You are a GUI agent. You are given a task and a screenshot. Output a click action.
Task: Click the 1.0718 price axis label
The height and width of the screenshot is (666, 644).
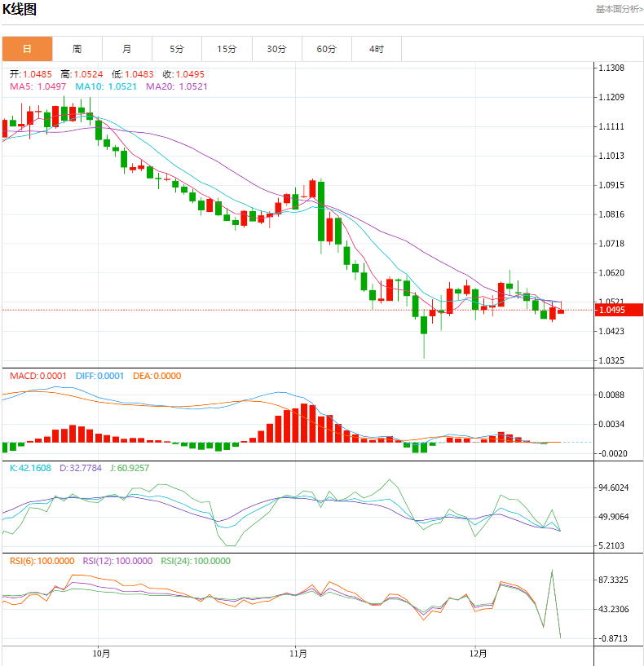[611, 244]
